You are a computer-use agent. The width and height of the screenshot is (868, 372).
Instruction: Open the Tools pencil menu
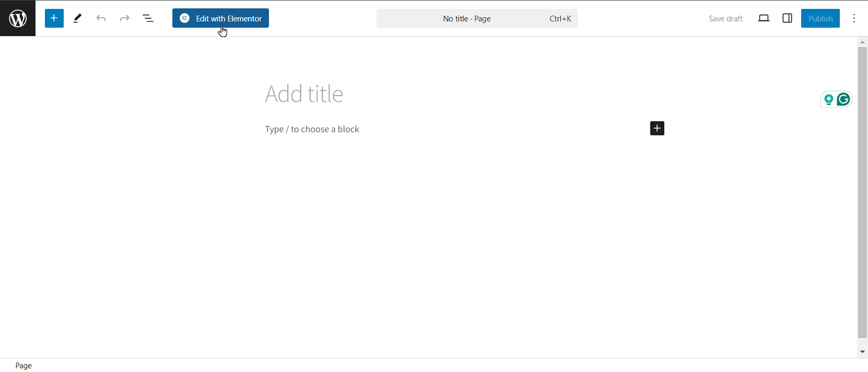(x=78, y=18)
